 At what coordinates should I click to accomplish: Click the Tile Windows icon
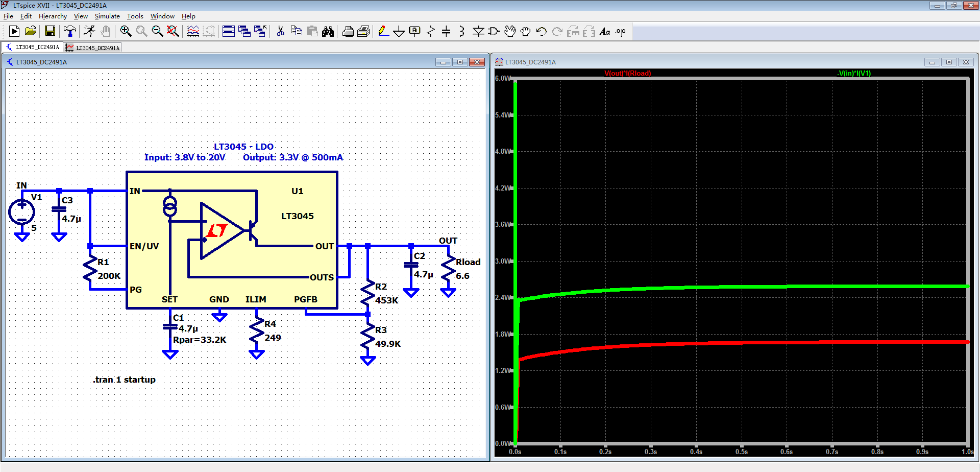coord(229,32)
